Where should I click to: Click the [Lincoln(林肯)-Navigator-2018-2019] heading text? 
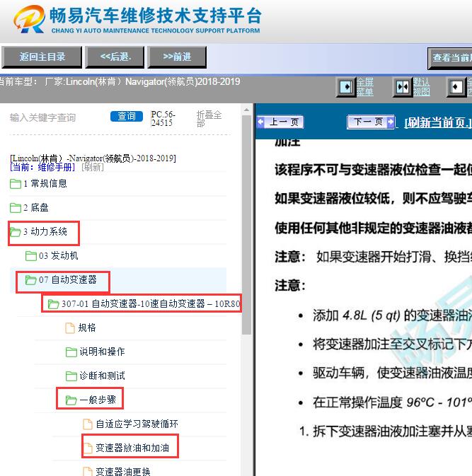click(x=93, y=158)
